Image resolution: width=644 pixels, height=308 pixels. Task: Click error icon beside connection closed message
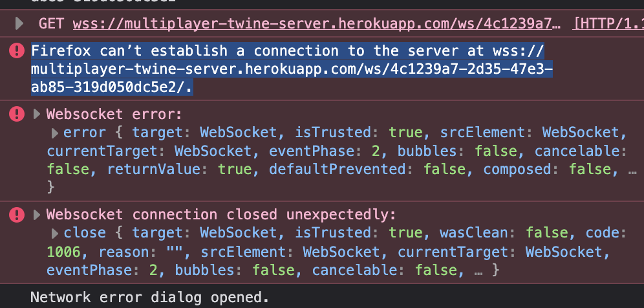[17, 214]
